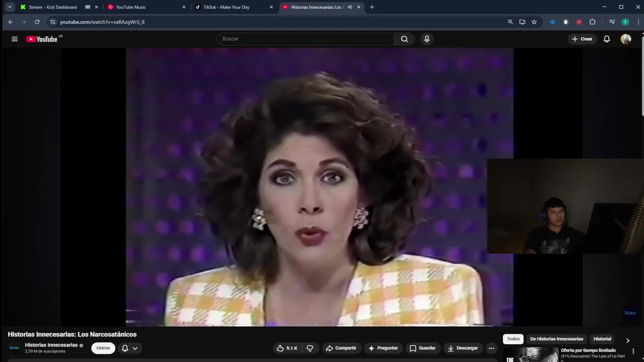This screenshot has width=644, height=362.
Task: Select the Todos filter chip
Action: [x=513, y=339]
